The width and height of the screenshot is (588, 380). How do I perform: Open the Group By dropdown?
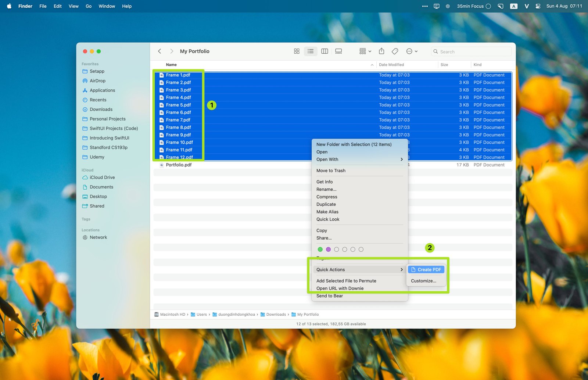point(365,51)
